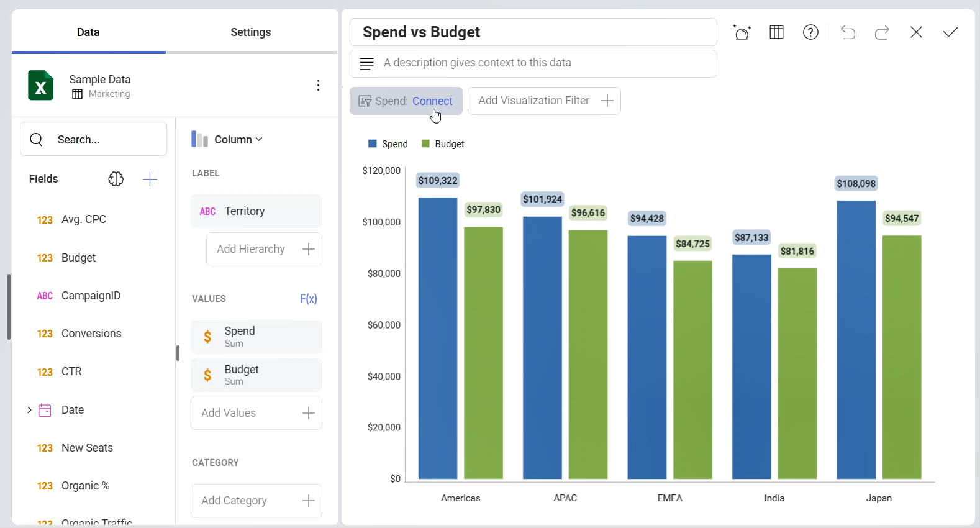Viewport: 980px width, 528px height.
Task: Click the Spend Sum value item
Action: 256,337
